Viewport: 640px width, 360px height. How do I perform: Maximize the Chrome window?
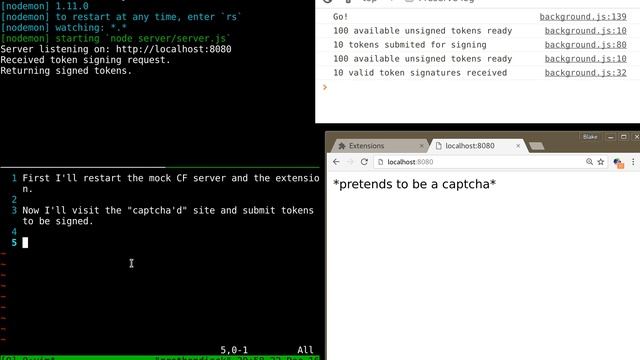(624, 137)
